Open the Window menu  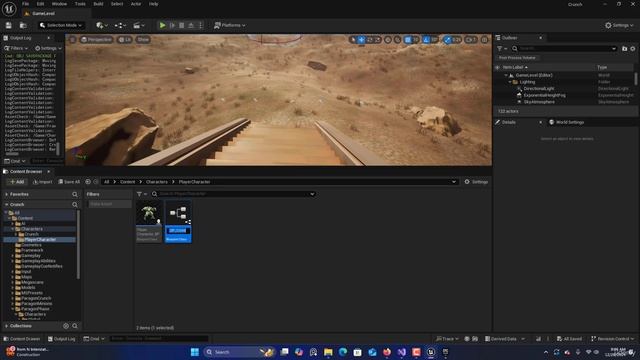click(x=59, y=4)
